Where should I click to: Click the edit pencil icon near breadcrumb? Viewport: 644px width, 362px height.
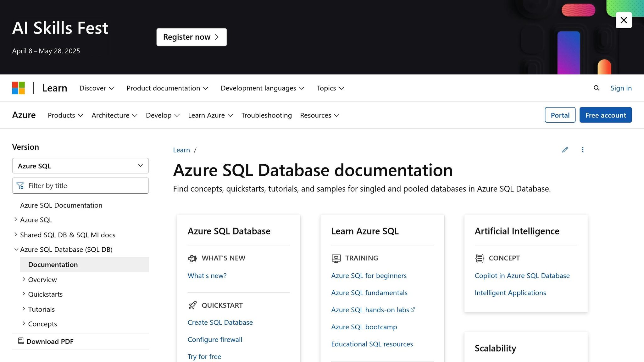tap(565, 150)
